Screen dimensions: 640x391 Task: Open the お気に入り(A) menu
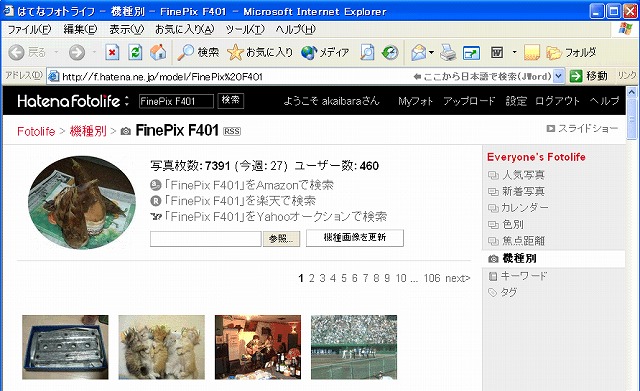184,29
